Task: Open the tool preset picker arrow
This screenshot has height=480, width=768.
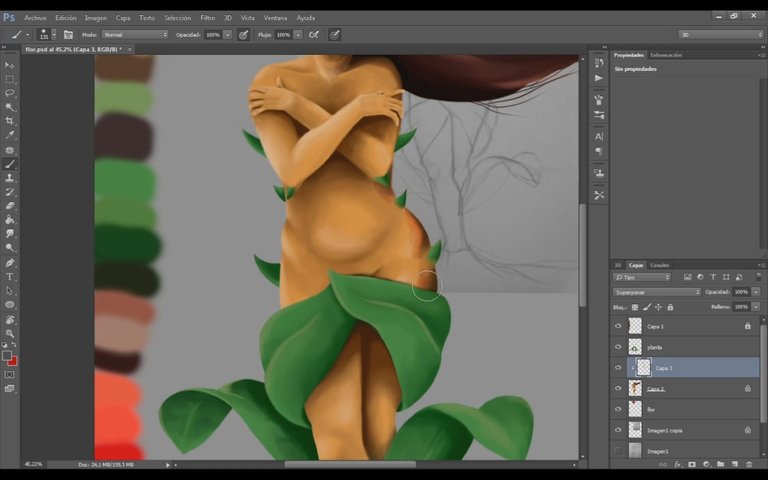Action: click(x=27, y=35)
